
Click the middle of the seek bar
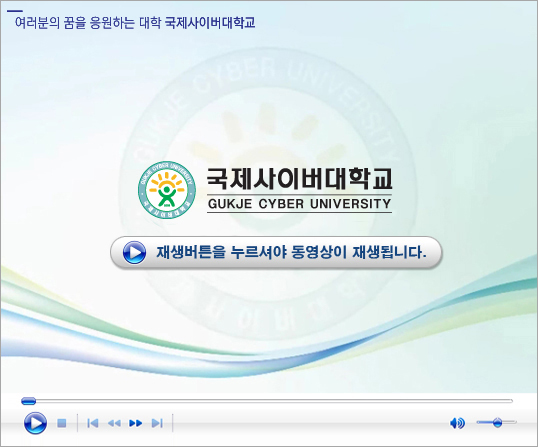(x=267, y=401)
